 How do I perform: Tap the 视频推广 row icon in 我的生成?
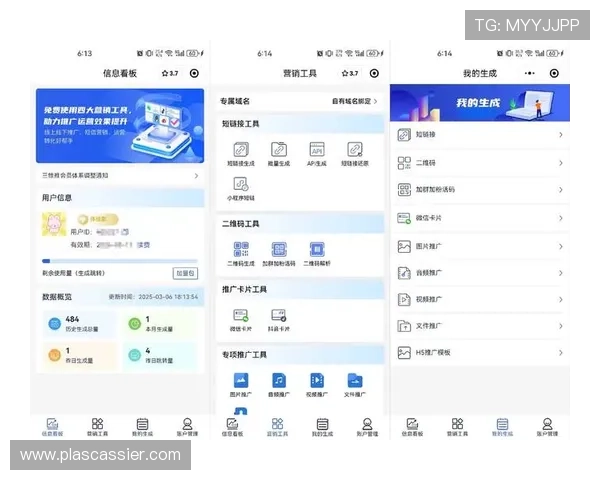(x=404, y=299)
